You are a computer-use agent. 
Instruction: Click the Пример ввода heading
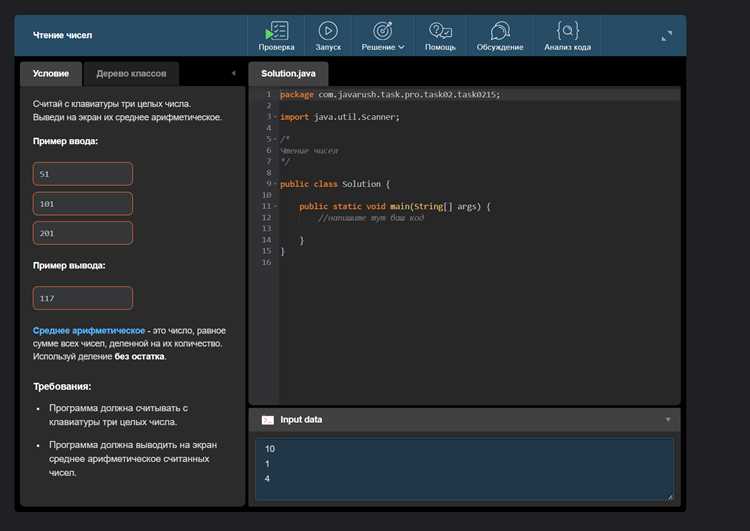point(65,141)
